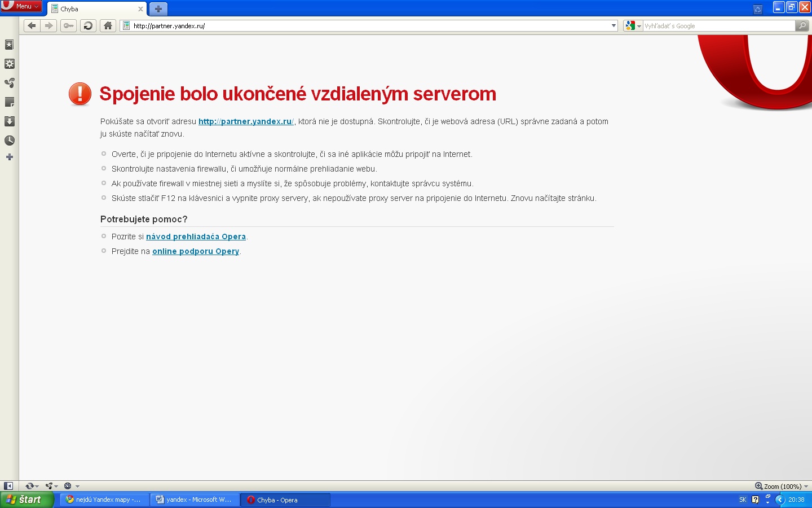Image resolution: width=812 pixels, height=508 pixels.
Task: Open the Zoom (100%) dropdown
Action: (x=782, y=486)
